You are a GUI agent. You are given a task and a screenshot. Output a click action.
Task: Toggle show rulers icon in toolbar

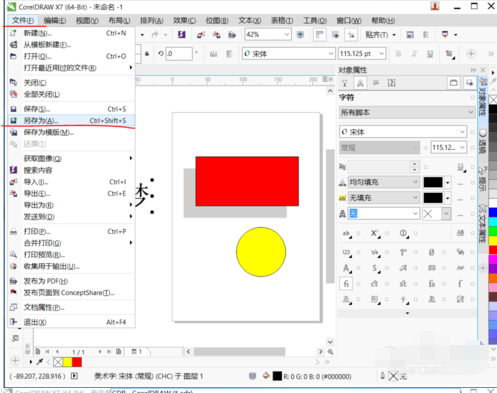pos(320,35)
